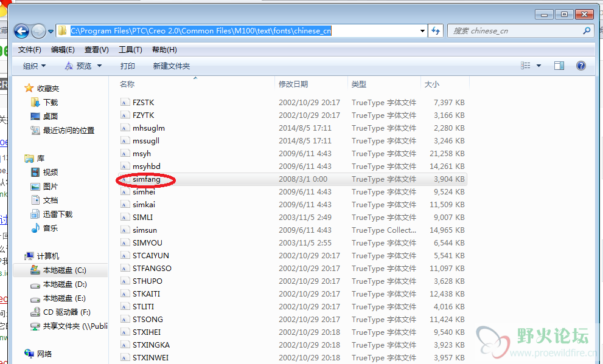The width and height of the screenshot is (603, 364).
Task: Select the STHUPO file name
Action: 147,281
